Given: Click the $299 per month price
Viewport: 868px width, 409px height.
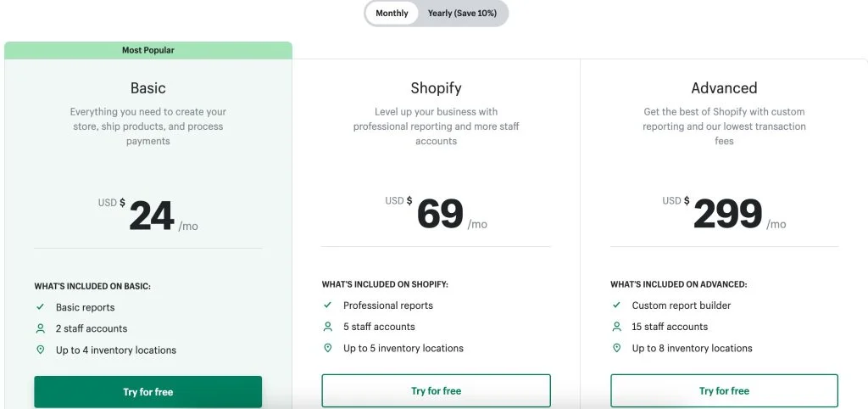Looking at the screenshot, I should click(x=726, y=215).
